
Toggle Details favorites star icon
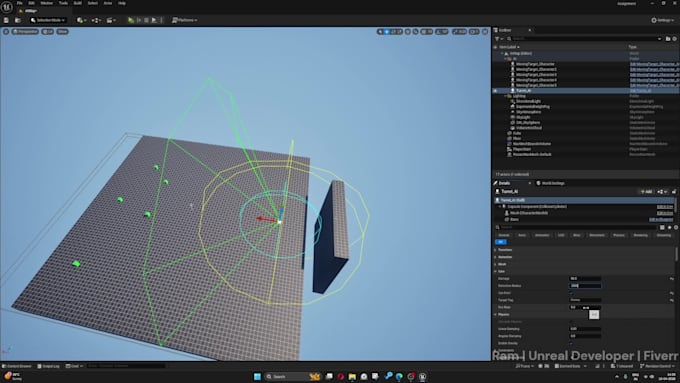point(670,227)
